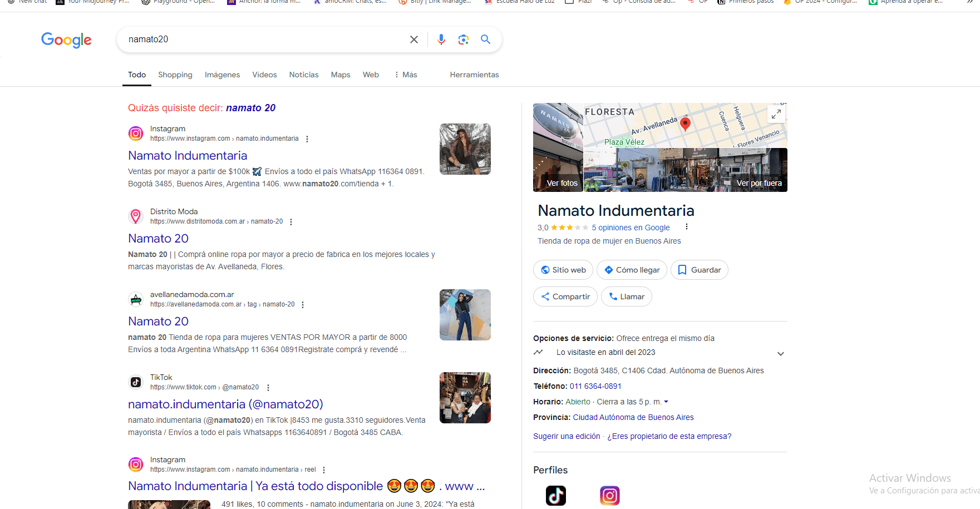Switch to the Imágenes tab
Image resolution: width=980 pixels, height=509 pixels.
pos(222,75)
